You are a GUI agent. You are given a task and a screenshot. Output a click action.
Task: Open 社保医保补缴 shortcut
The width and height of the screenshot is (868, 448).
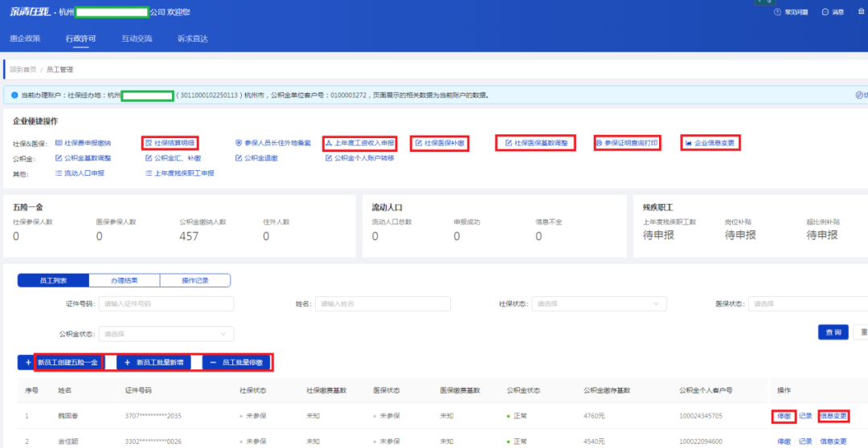click(440, 143)
